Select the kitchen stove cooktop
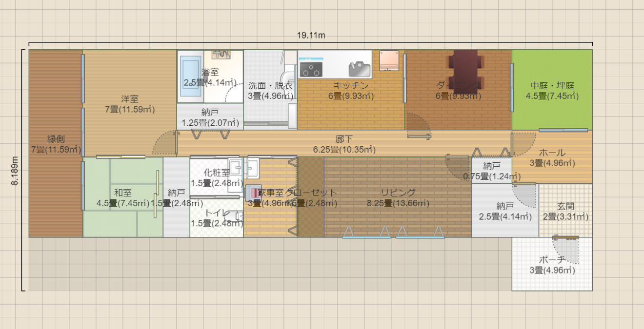 pyautogui.click(x=311, y=67)
